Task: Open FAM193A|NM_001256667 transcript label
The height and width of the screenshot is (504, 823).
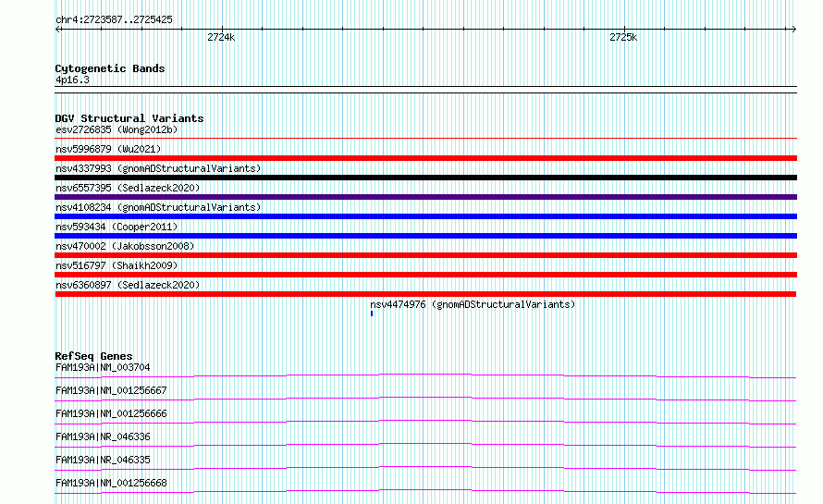Action: pyautogui.click(x=111, y=390)
